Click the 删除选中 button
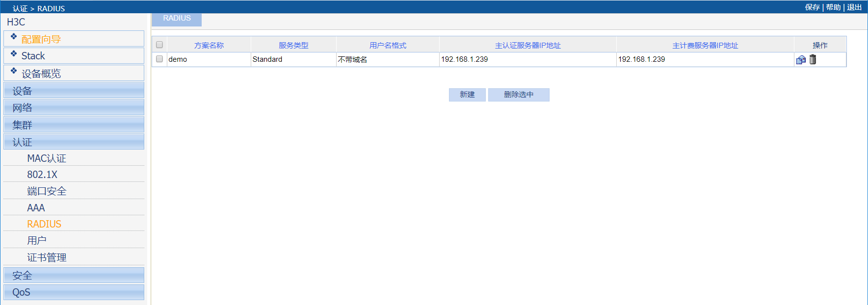 519,95
